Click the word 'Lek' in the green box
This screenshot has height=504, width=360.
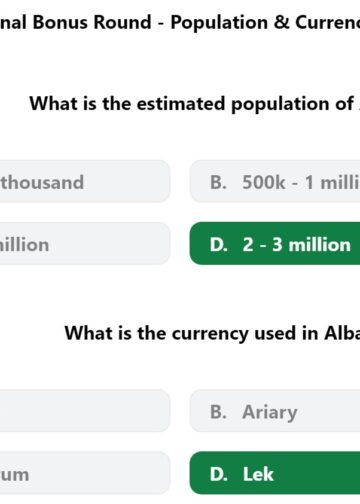tap(258, 474)
